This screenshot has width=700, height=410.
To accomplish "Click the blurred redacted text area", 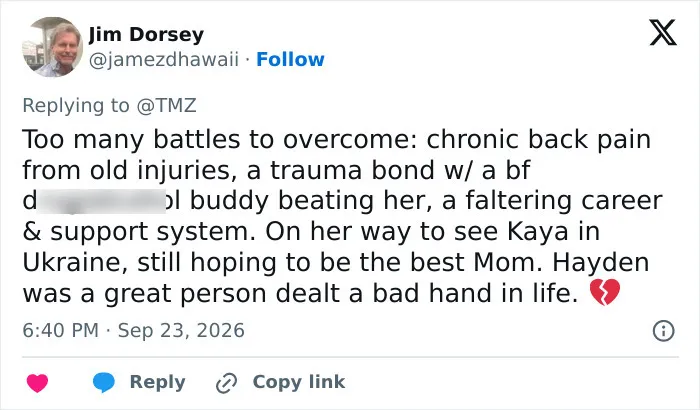I will tap(102, 201).
